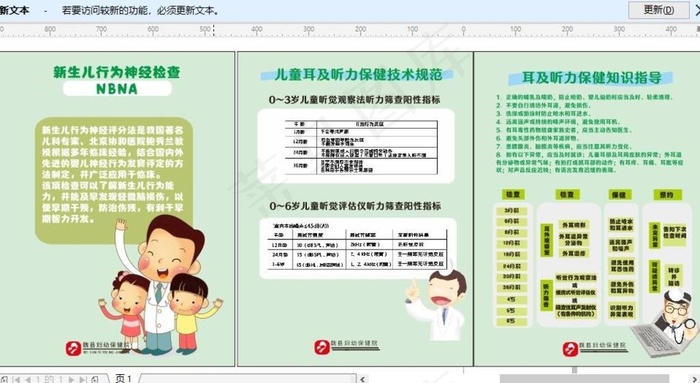Screen dimensions: 700x383
Task: Select the 儿童耳及听力保健技术规范 heading
Action: 357,75
